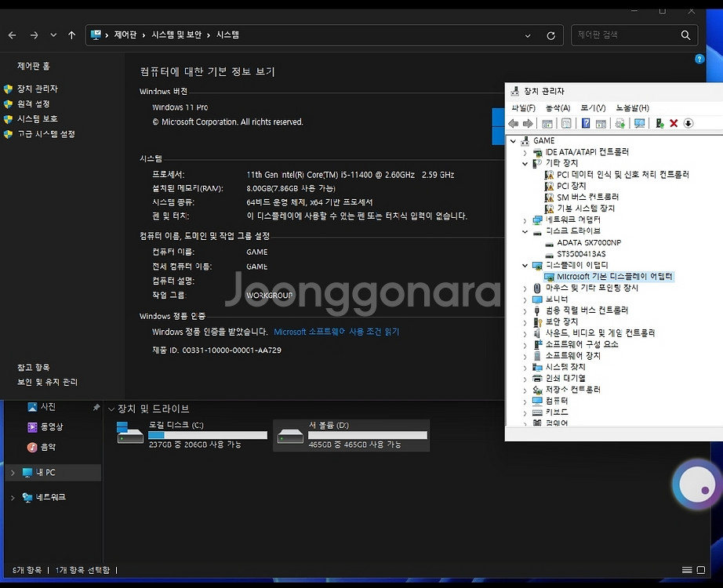The height and width of the screenshot is (588, 723).
Task: Select 네트워크 in navigation pane
Action: tap(50, 498)
